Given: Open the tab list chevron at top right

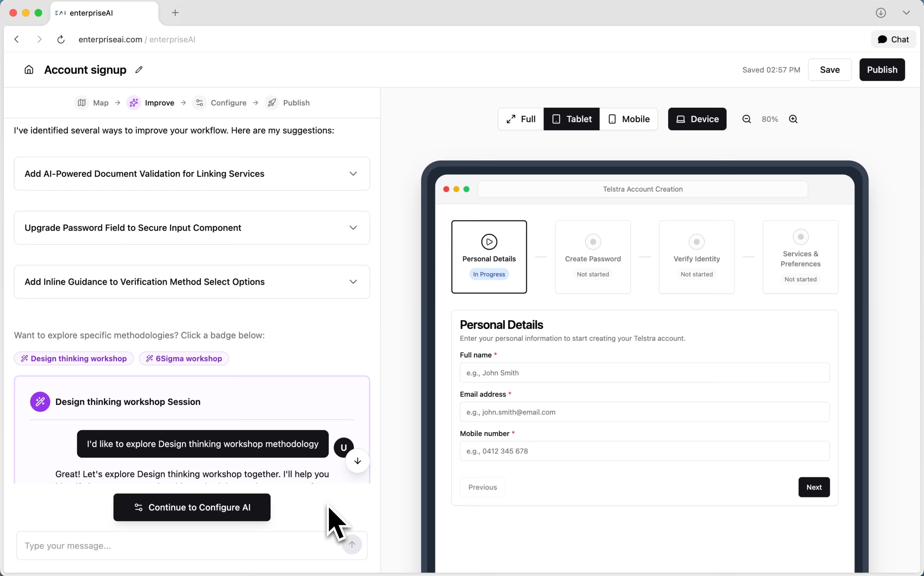Looking at the screenshot, I should [906, 13].
